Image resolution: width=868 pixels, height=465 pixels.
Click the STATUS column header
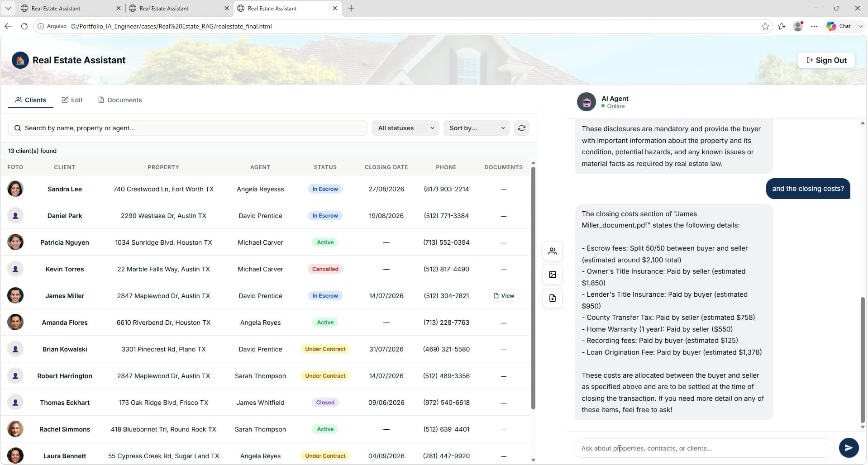click(x=325, y=167)
